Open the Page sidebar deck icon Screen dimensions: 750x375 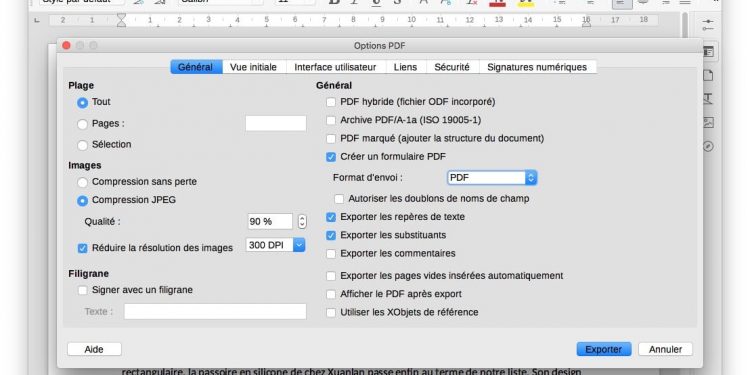point(708,75)
